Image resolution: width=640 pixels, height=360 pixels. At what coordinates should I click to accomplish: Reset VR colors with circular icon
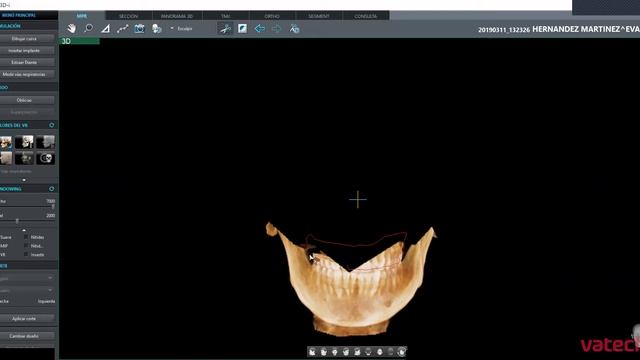(51, 125)
